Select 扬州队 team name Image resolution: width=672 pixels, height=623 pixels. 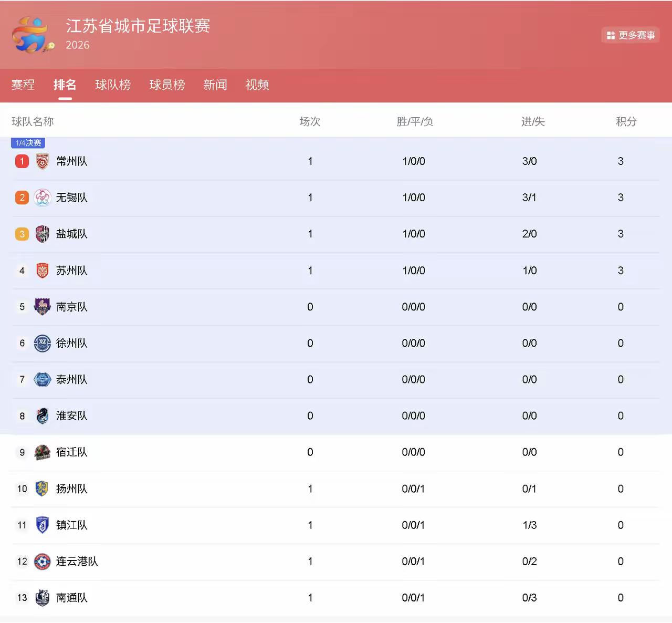(x=72, y=489)
